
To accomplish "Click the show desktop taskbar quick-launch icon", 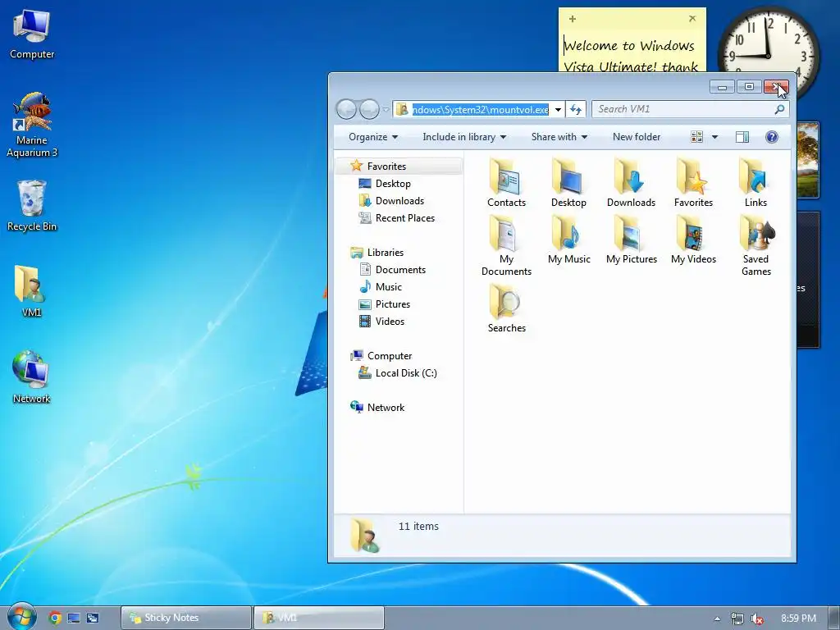I will point(74,618).
